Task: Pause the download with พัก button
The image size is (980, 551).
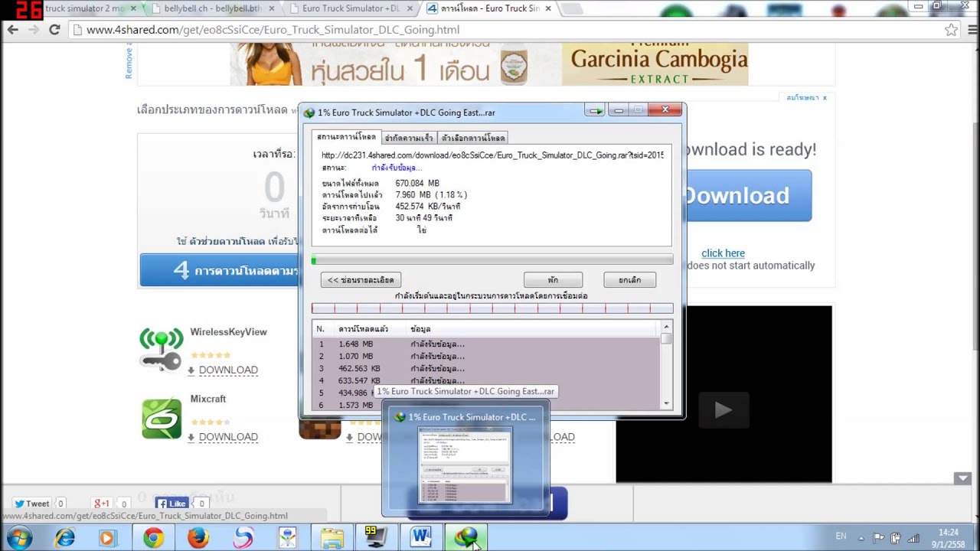Action: click(553, 280)
